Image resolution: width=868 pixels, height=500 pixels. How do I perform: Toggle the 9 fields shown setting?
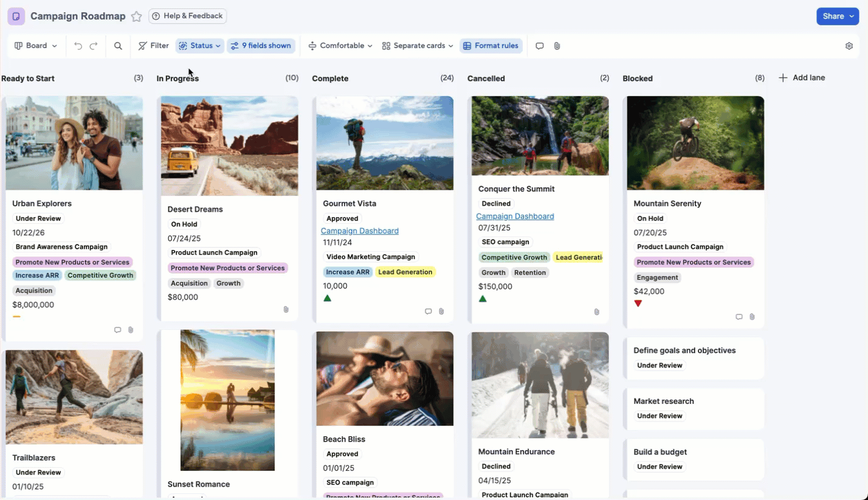[261, 46]
